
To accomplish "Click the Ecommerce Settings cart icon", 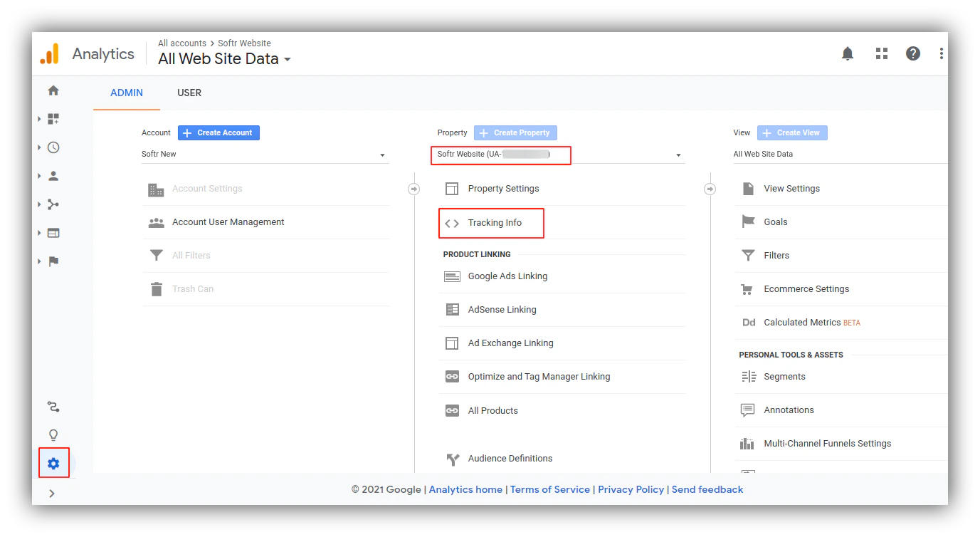I will tap(747, 289).
